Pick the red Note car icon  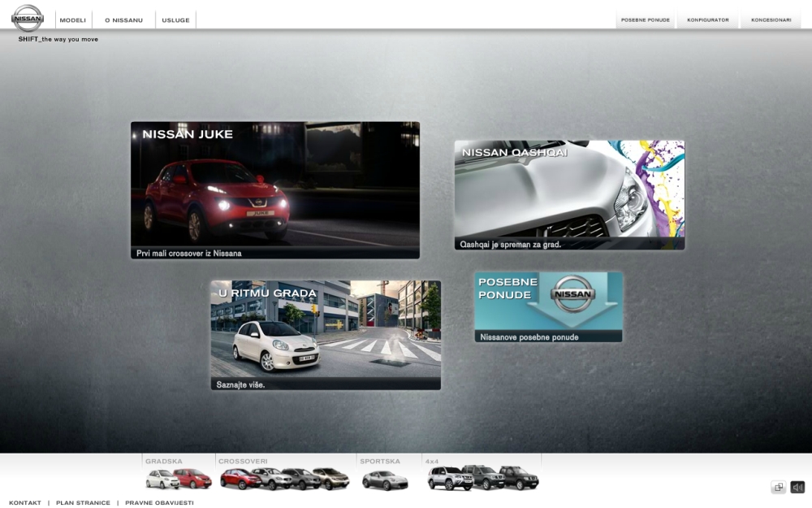194,479
